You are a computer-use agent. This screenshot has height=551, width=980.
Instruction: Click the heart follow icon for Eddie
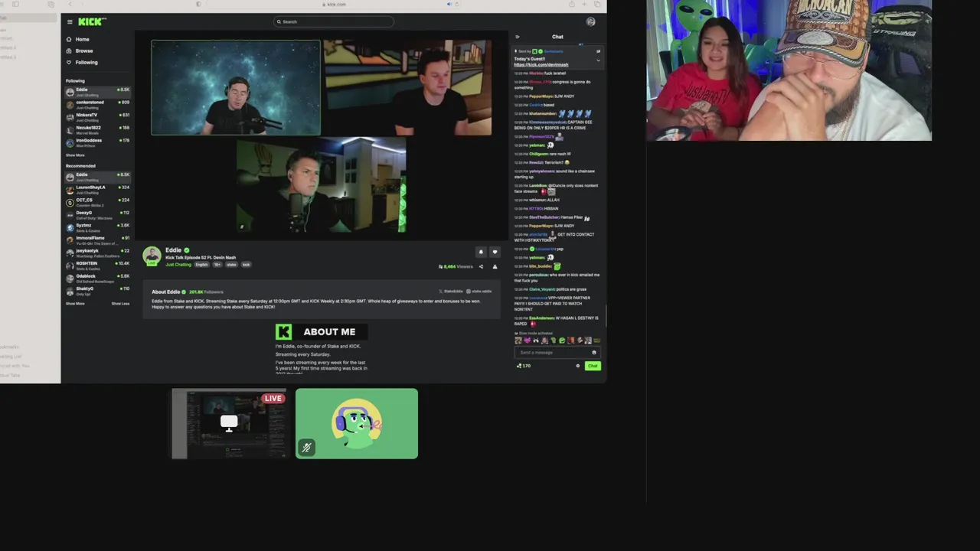[x=495, y=252]
